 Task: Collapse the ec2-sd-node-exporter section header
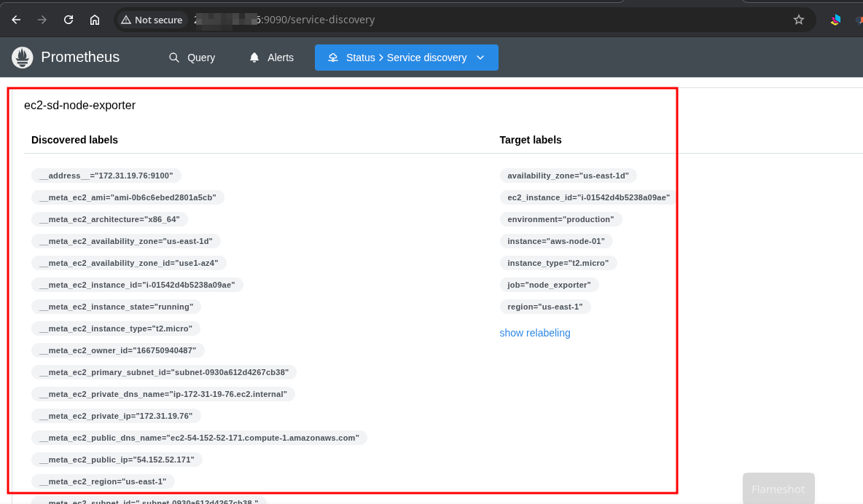[79, 105]
